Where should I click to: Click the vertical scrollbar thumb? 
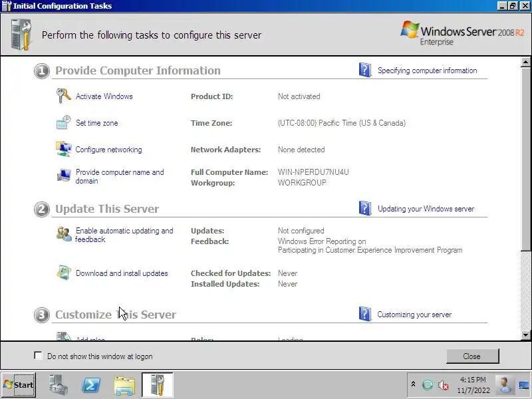pos(525,159)
